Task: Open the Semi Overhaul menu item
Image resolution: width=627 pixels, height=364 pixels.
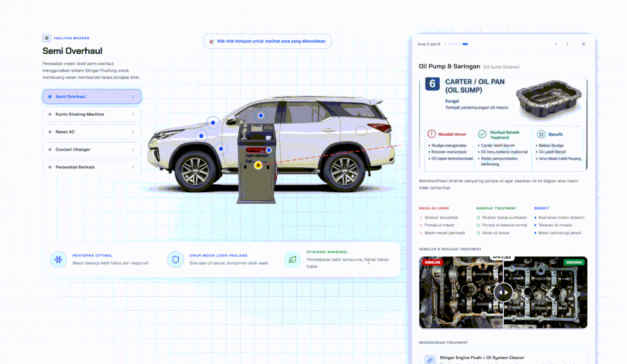Action: click(92, 96)
